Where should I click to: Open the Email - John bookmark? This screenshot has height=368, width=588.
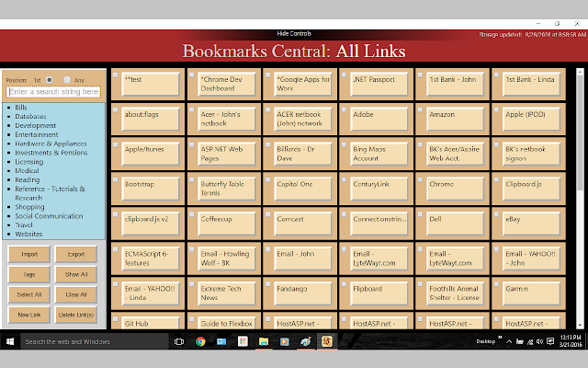(303, 259)
